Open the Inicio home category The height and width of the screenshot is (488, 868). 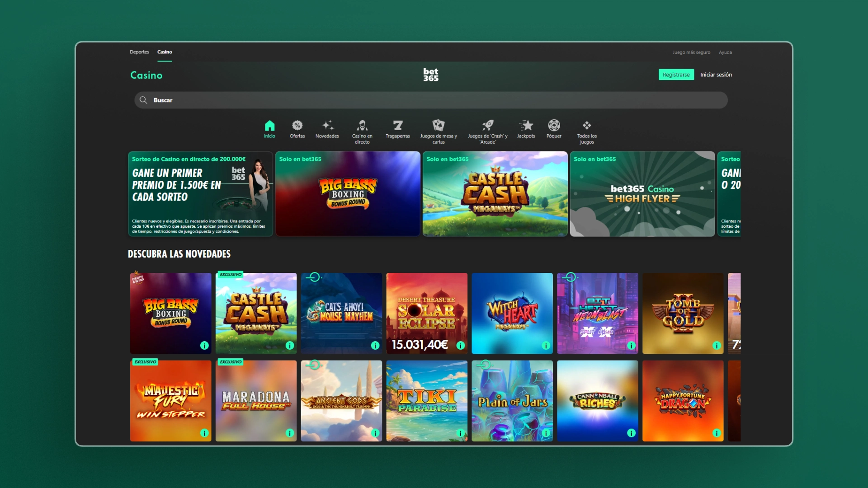pos(269,129)
